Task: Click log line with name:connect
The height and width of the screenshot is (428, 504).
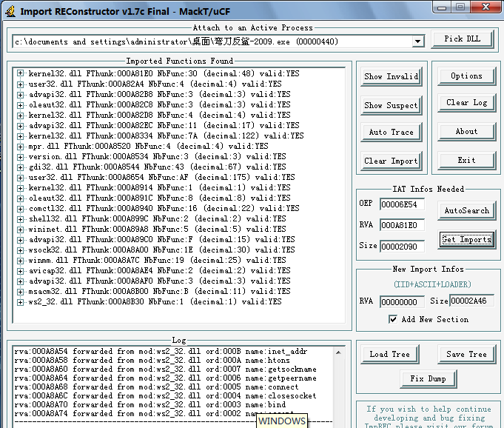Action: pos(156,387)
